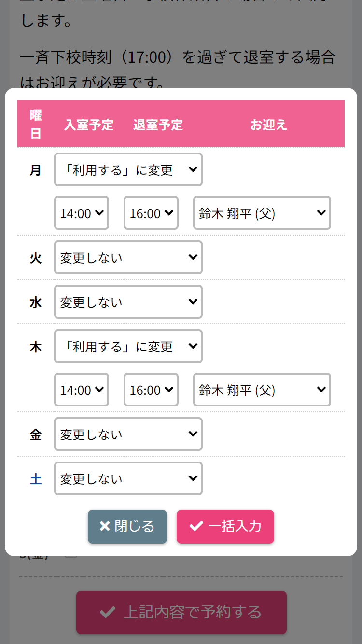
Task: Open Tuesday 変更しない dropdown
Action: [128, 257]
